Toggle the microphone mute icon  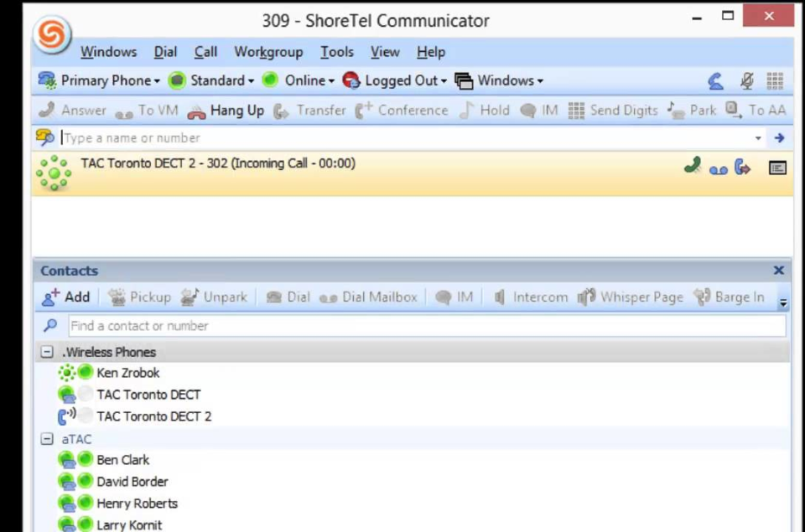coord(747,81)
